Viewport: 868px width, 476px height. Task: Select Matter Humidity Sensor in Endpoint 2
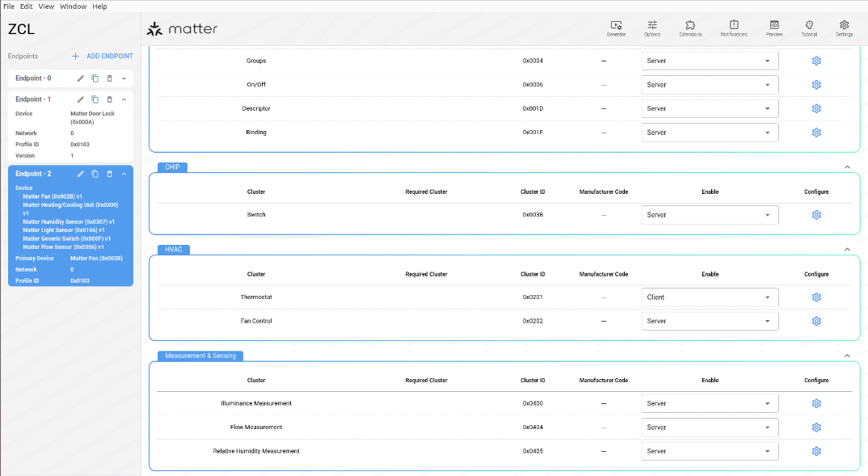(70, 221)
